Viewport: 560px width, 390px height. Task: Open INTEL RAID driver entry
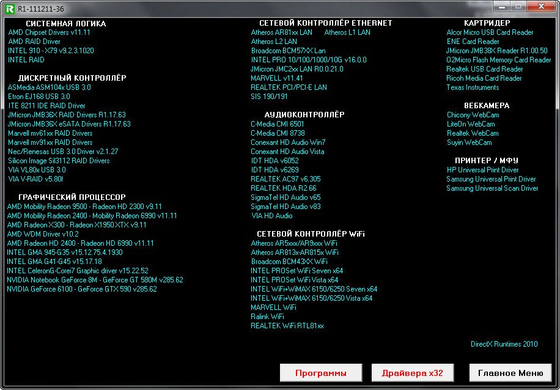pyautogui.click(x=26, y=60)
